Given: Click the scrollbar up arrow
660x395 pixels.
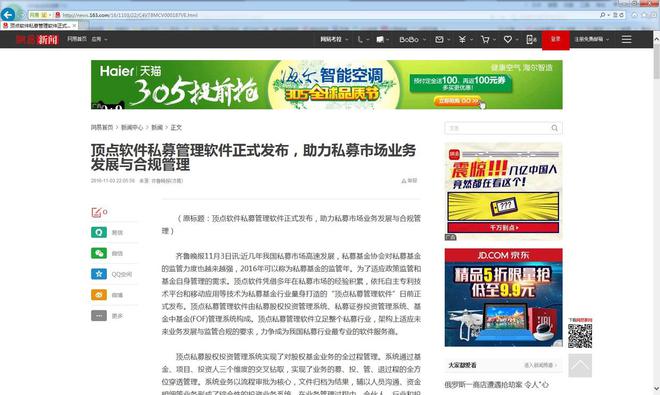Looking at the screenshot, I should tap(656, 38).
